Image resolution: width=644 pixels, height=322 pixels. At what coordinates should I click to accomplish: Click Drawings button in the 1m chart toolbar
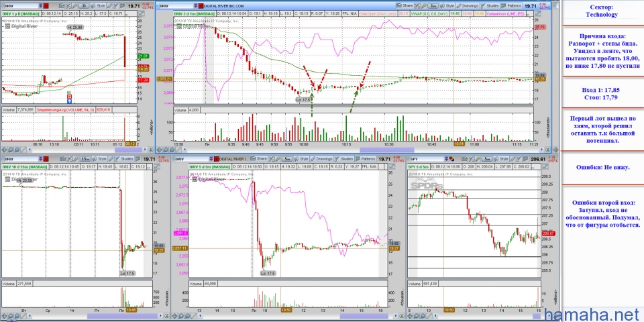point(468,6)
